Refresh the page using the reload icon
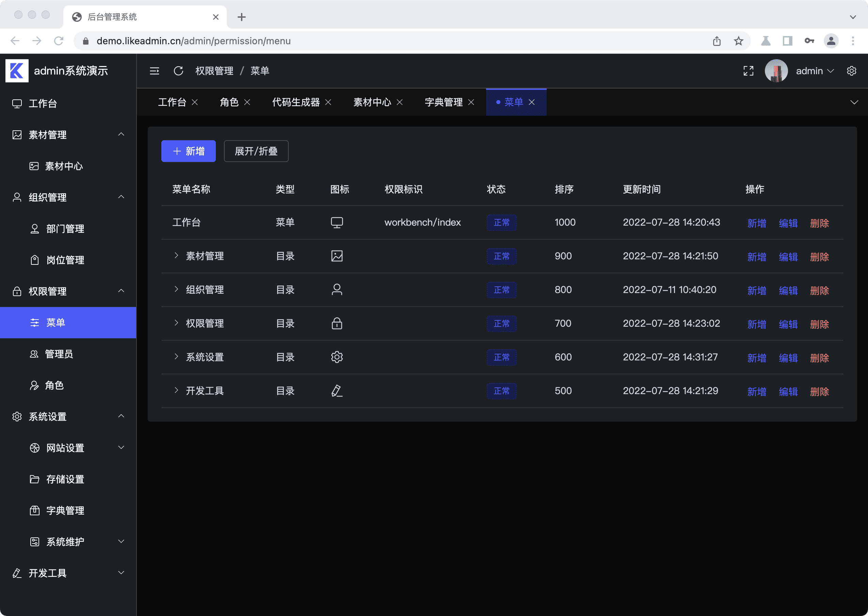 [x=178, y=70]
